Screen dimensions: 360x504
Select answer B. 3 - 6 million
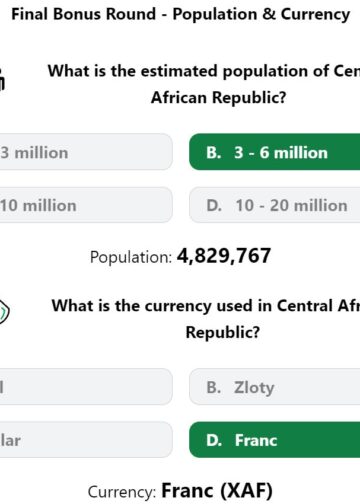pyautogui.click(x=275, y=152)
